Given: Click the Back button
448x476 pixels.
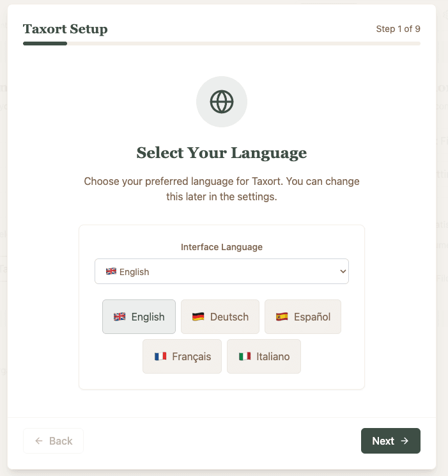Looking at the screenshot, I should tap(54, 441).
